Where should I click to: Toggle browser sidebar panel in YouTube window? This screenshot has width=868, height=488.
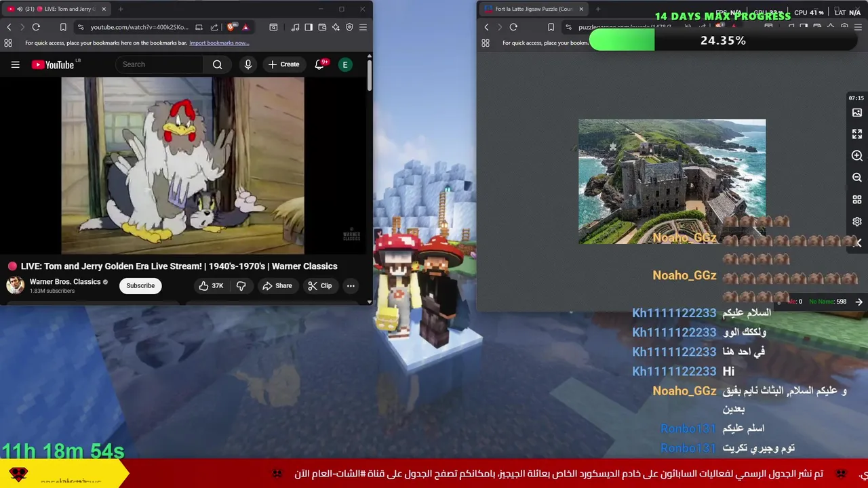(309, 27)
